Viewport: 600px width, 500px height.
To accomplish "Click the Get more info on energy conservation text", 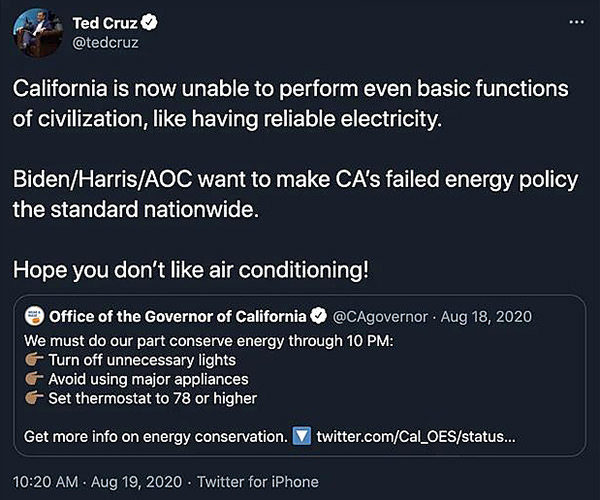I will [156, 436].
